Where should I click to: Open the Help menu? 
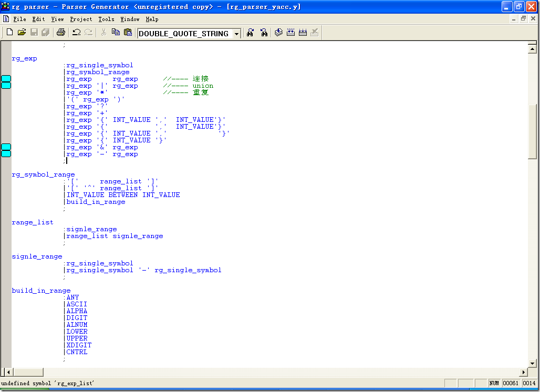click(x=152, y=19)
